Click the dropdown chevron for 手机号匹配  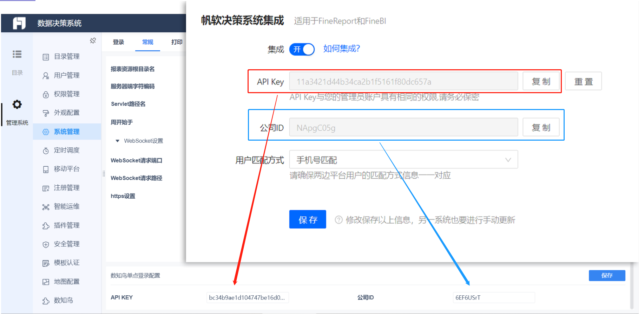[x=508, y=160]
